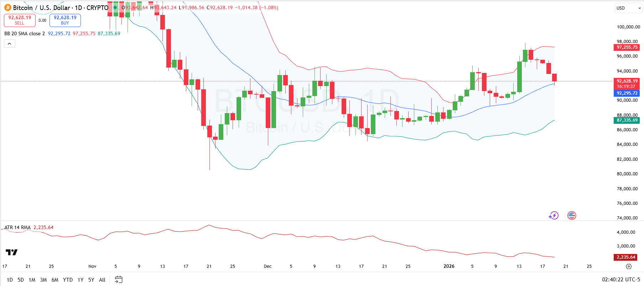Image resolution: width=644 pixels, height=286 pixels.
Task: Switch to the YTD time range
Action: tap(68, 280)
